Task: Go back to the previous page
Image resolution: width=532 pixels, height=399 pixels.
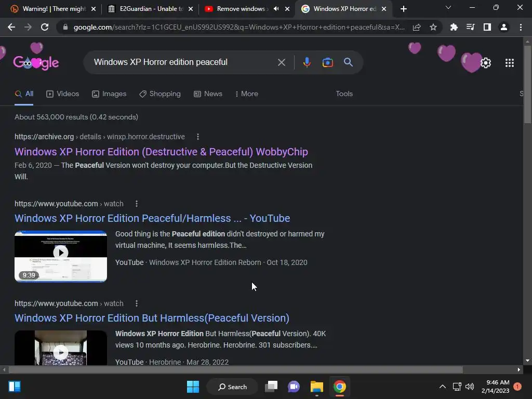Action: click(11, 27)
